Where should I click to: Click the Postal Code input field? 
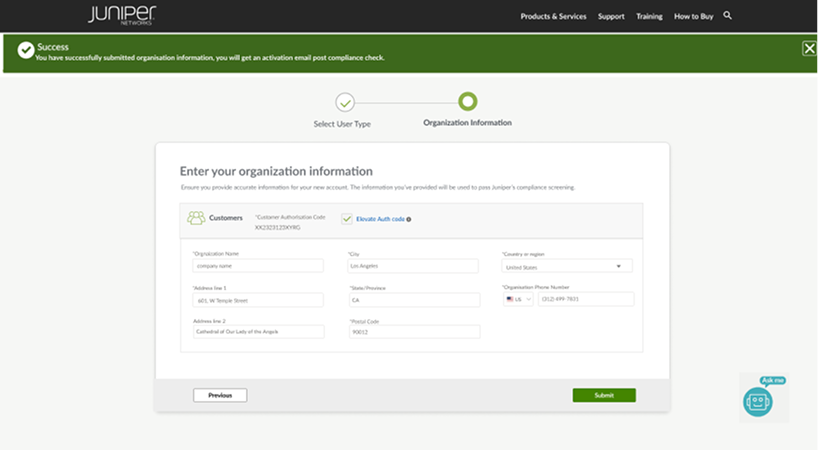pyautogui.click(x=414, y=332)
